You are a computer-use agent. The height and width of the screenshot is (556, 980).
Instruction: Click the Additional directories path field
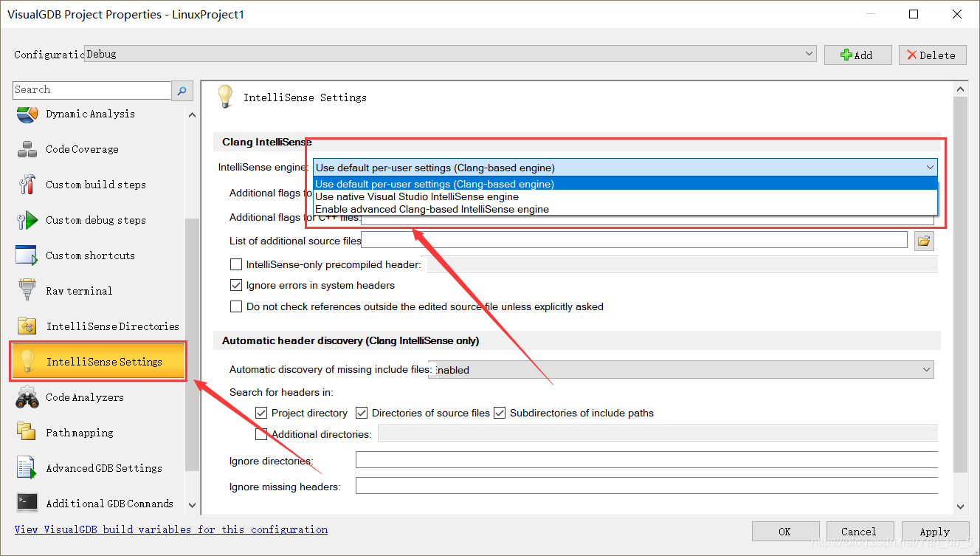[x=658, y=433]
